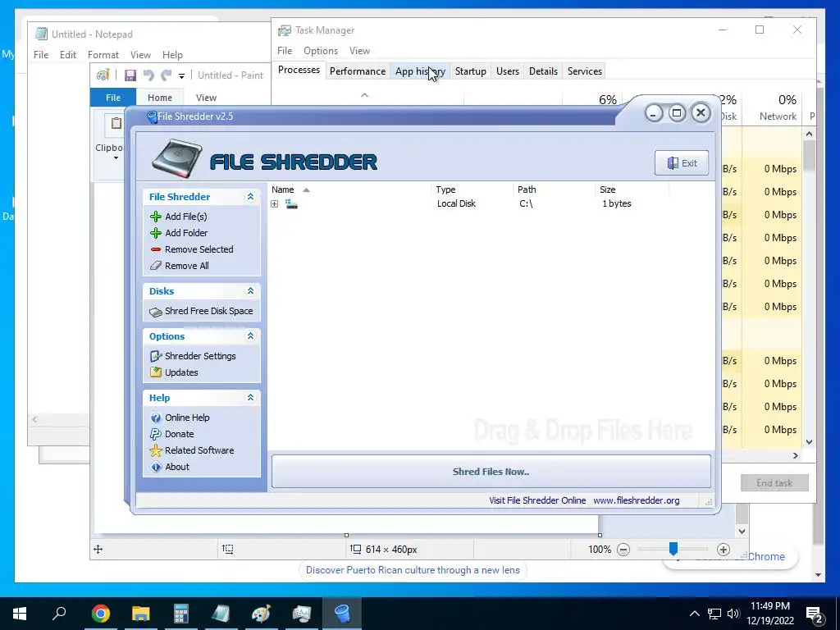Click Shred Files Now button

pos(491,472)
